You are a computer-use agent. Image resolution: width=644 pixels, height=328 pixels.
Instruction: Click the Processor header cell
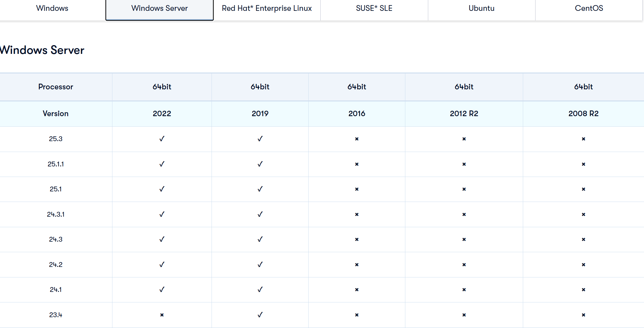pos(56,87)
